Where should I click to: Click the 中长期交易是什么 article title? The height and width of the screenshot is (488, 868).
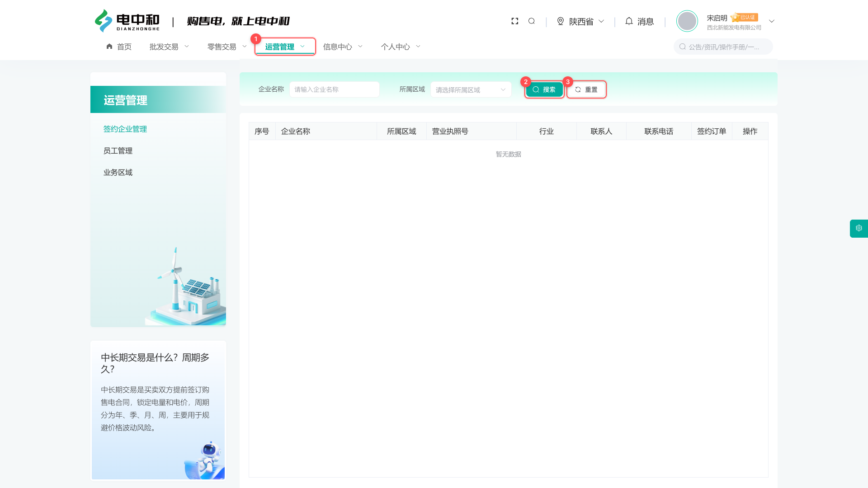(155, 363)
